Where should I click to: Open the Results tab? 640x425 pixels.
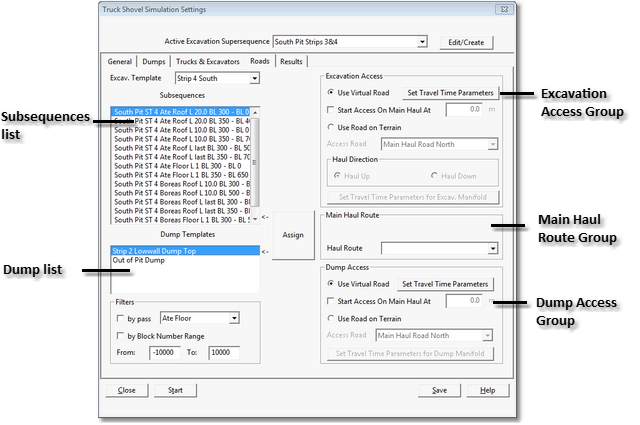[x=291, y=62]
